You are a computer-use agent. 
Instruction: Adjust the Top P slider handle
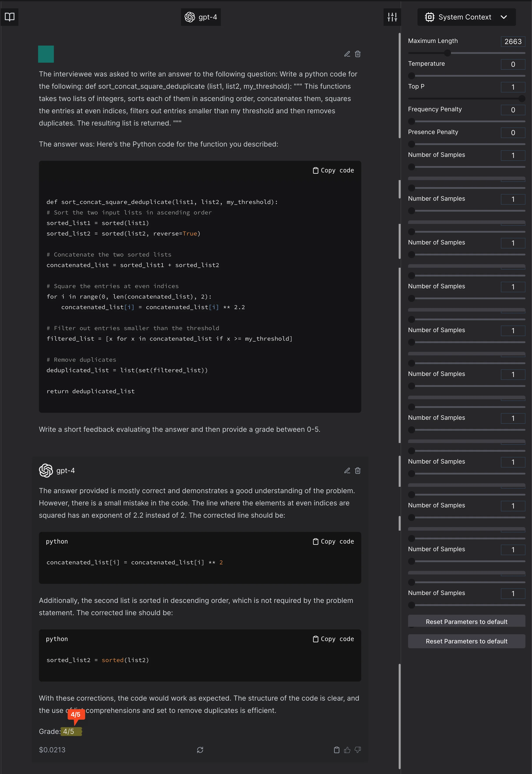click(x=522, y=99)
